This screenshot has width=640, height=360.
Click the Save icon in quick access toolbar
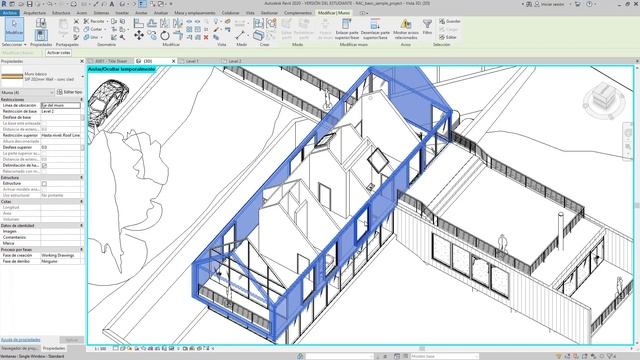(x=29, y=4)
